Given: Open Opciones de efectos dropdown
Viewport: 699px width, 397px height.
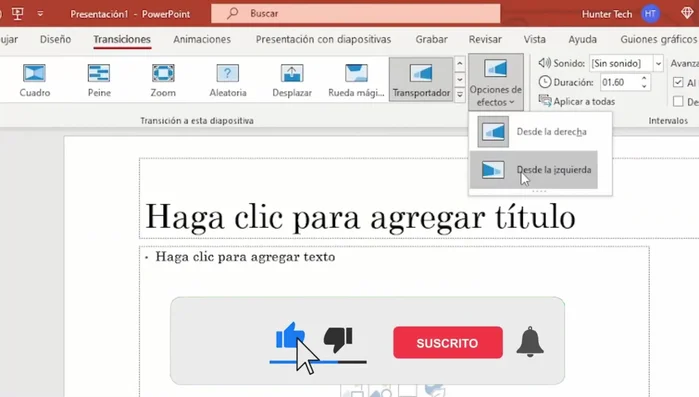Looking at the screenshot, I should tap(496, 82).
